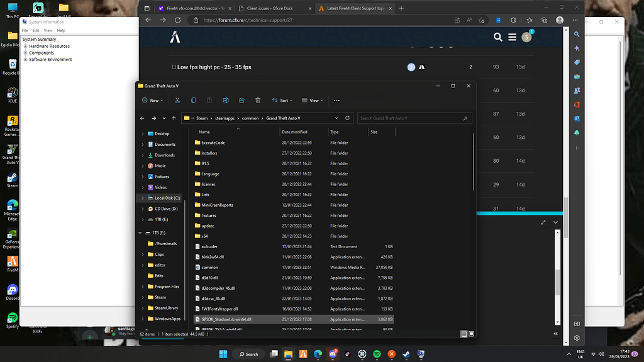Open a new Edge browser tab
The image size is (644, 362).
(401, 8)
